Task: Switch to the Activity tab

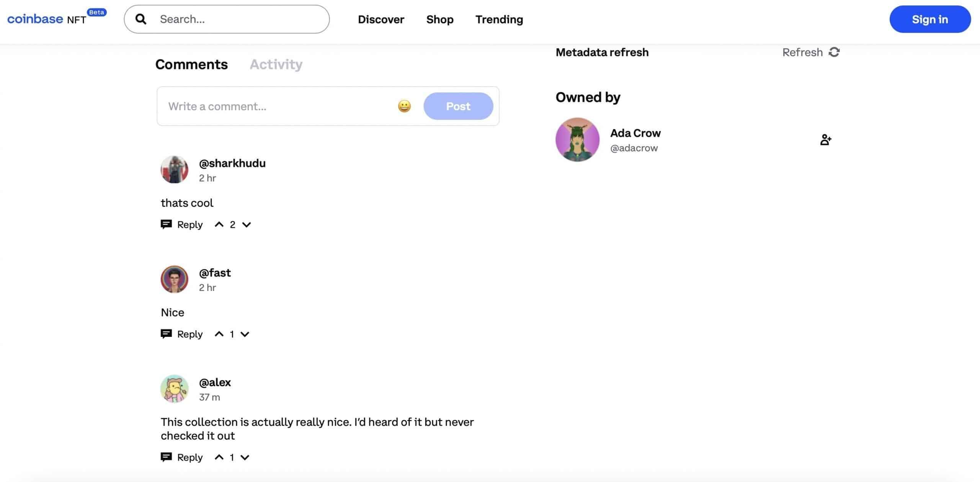Action: pyautogui.click(x=276, y=63)
